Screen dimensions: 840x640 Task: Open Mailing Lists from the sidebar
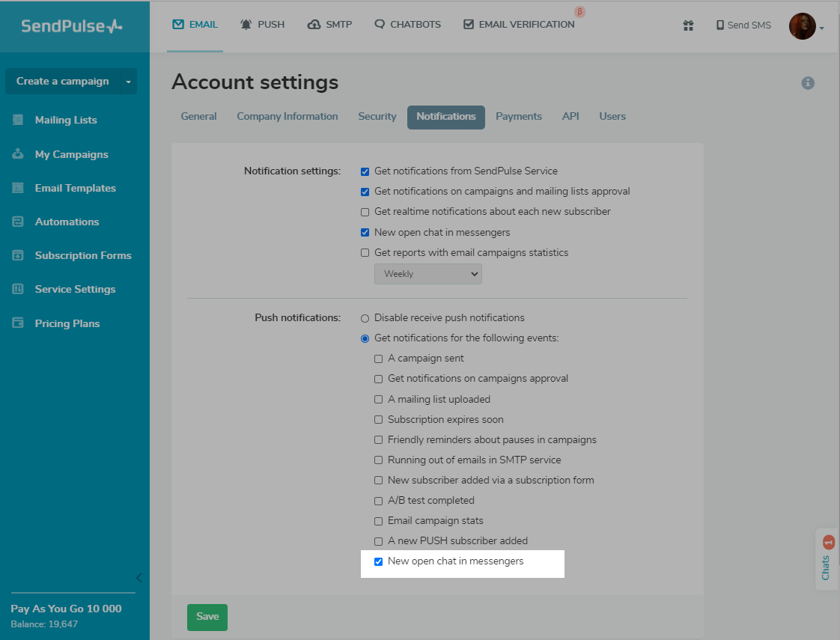point(66,120)
